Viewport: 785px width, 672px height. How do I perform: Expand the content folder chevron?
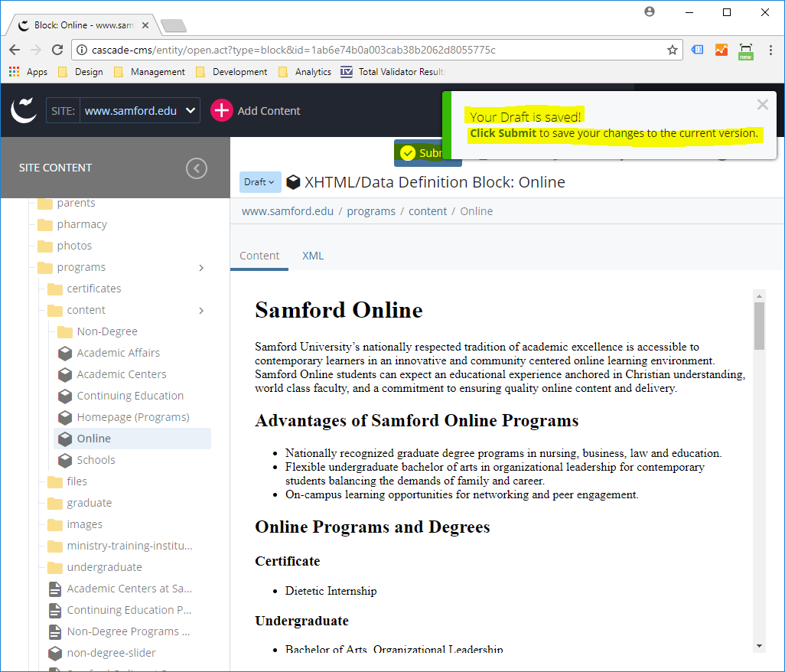(201, 311)
